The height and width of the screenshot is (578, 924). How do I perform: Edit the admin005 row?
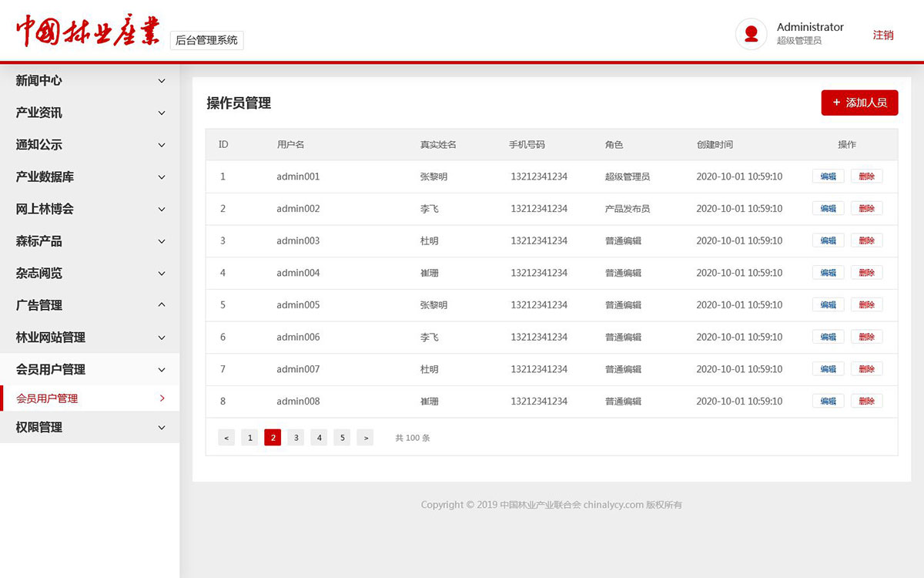pyautogui.click(x=828, y=304)
